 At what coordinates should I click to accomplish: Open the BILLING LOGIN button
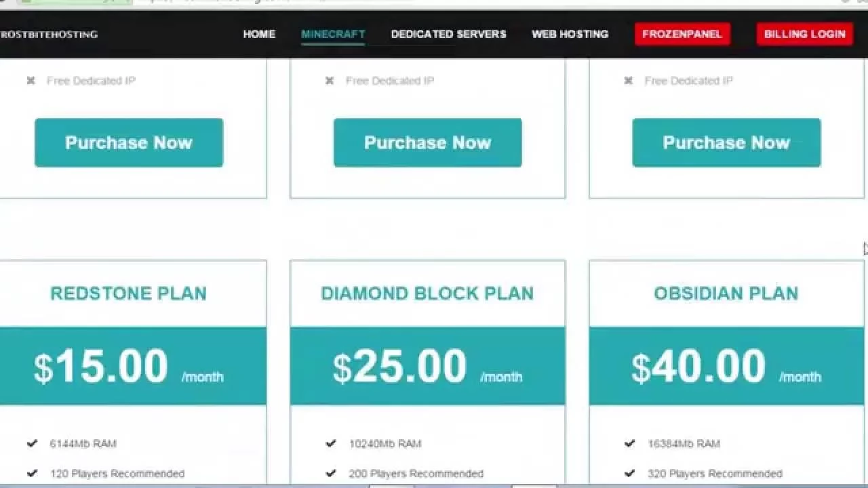point(805,34)
